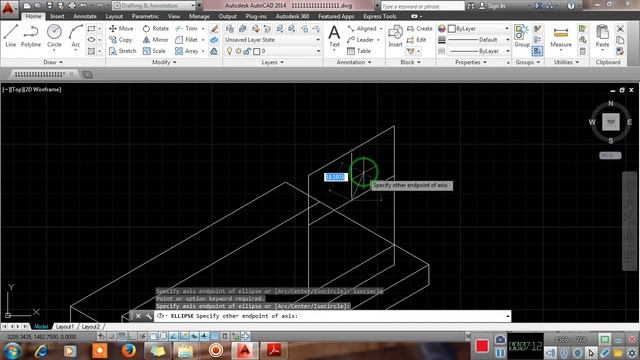Click the Insert block icon
Image resolution: width=640 pixels, height=360 pixels.
click(x=395, y=36)
